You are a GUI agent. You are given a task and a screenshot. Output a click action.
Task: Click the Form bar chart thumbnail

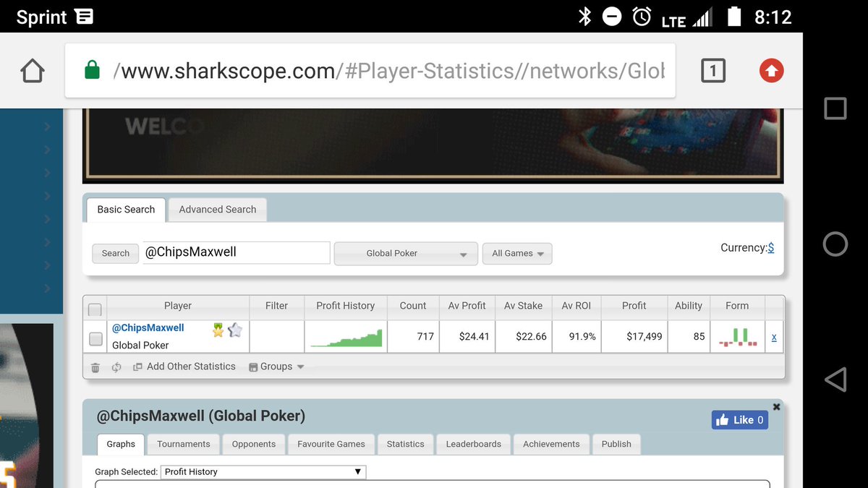(737, 337)
